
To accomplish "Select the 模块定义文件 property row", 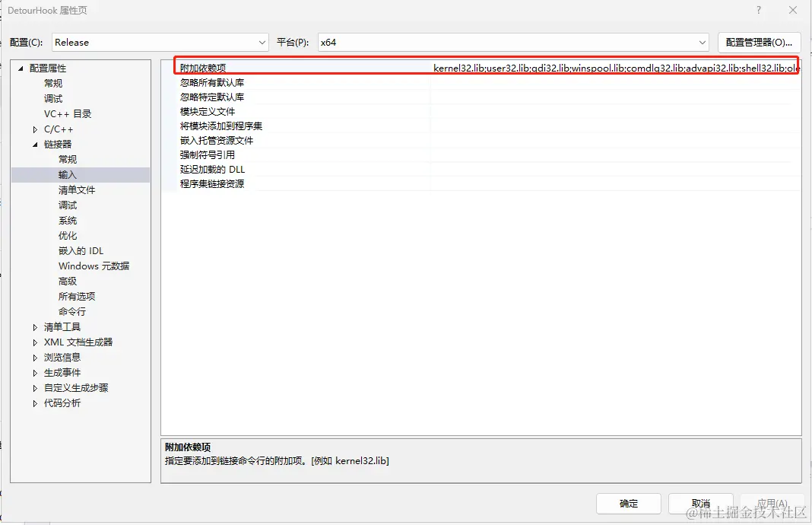I will [489, 111].
